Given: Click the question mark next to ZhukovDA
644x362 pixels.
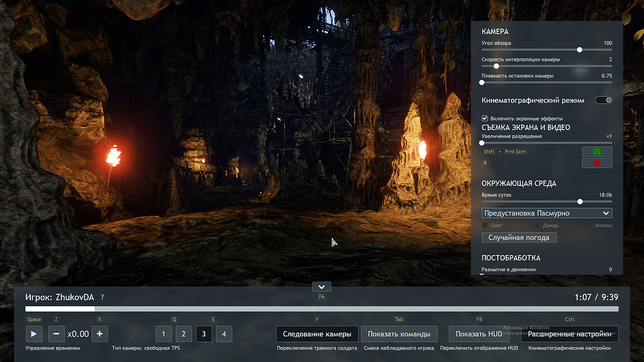Looking at the screenshot, I should (x=102, y=297).
